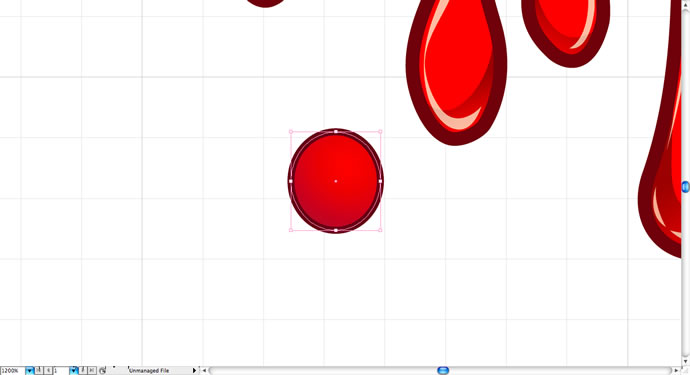Expand the status bar options triangle
The width and height of the screenshot is (690, 375).
point(194,371)
